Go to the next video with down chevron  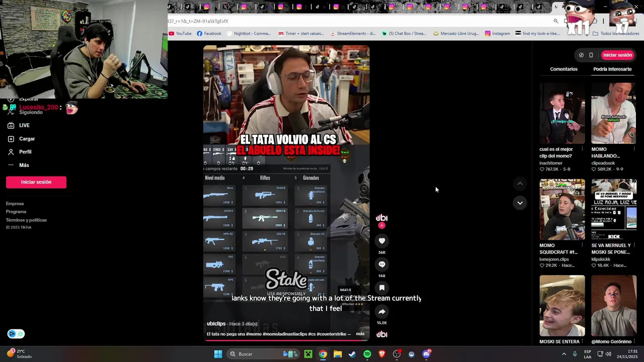pyautogui.click(x=520, y=203)
